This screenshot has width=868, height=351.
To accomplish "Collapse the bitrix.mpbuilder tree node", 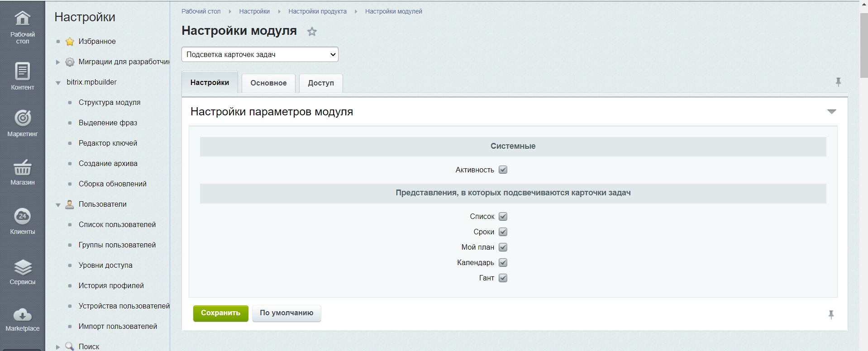I will [58, 83].
